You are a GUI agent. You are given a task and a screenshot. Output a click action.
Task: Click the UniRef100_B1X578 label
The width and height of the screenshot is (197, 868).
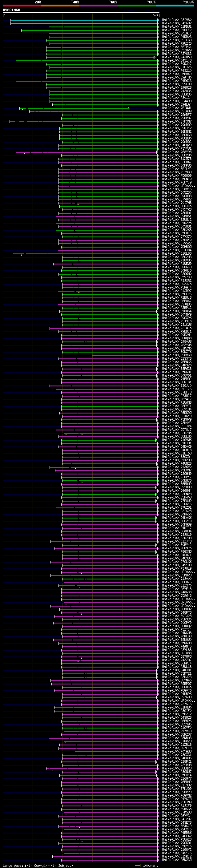pos(177,159)
